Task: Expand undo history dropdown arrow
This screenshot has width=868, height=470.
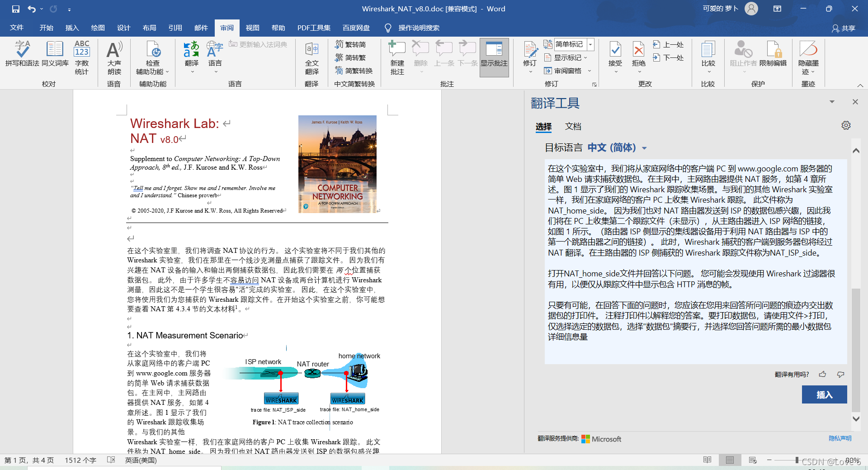Action: pyautogui.click(x=42, y=9)
